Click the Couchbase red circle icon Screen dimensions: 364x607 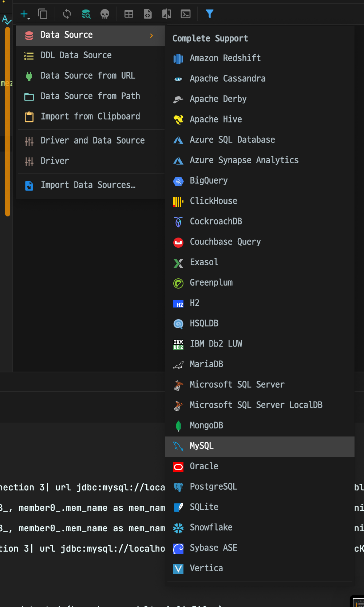[x=178, y=242]
